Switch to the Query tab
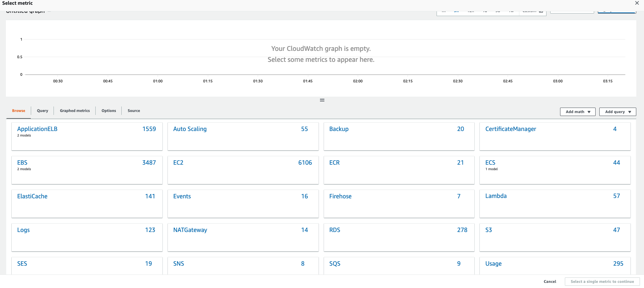Viewport: 644px width, 288px height. [43, 111]
